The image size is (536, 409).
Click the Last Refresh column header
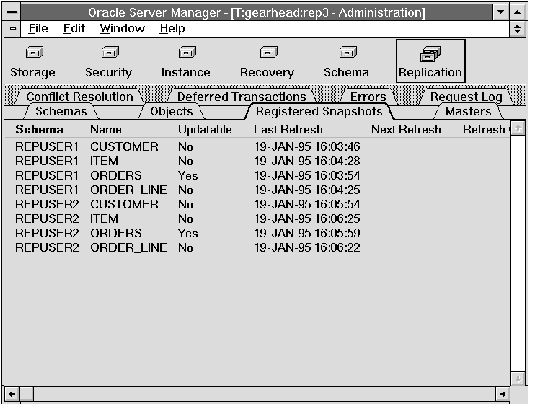pos(289,130)
